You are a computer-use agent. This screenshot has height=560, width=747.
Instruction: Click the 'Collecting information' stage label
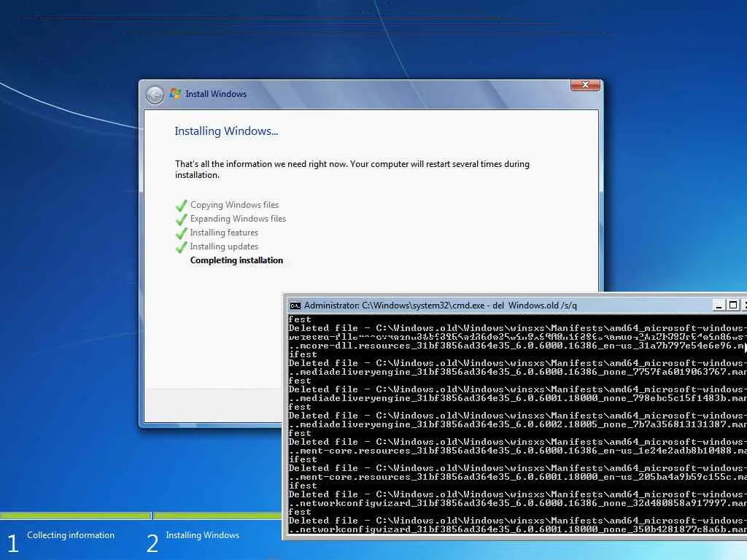[71, 535]
